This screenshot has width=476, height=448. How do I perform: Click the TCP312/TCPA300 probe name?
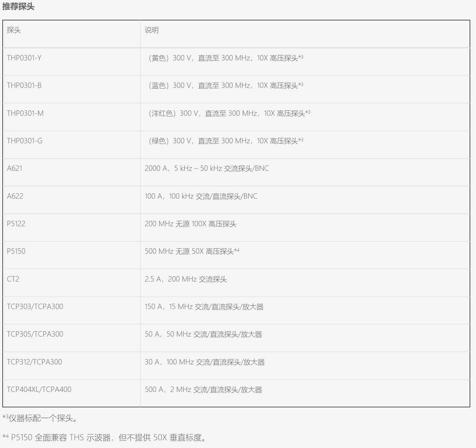[35, 362]
